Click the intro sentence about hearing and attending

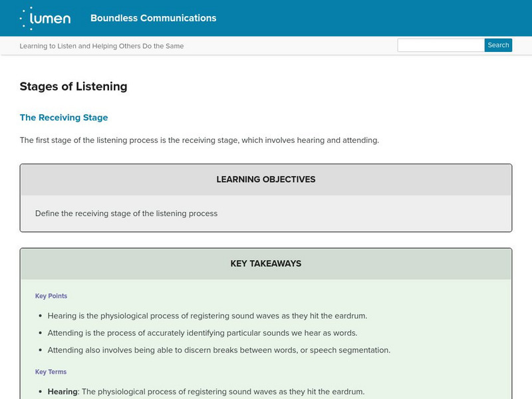pyautogui.click(x=199, y=140)
